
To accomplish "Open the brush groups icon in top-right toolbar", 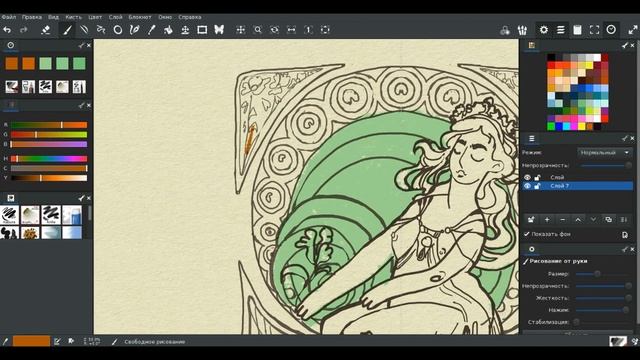I will tap(522, 30).
